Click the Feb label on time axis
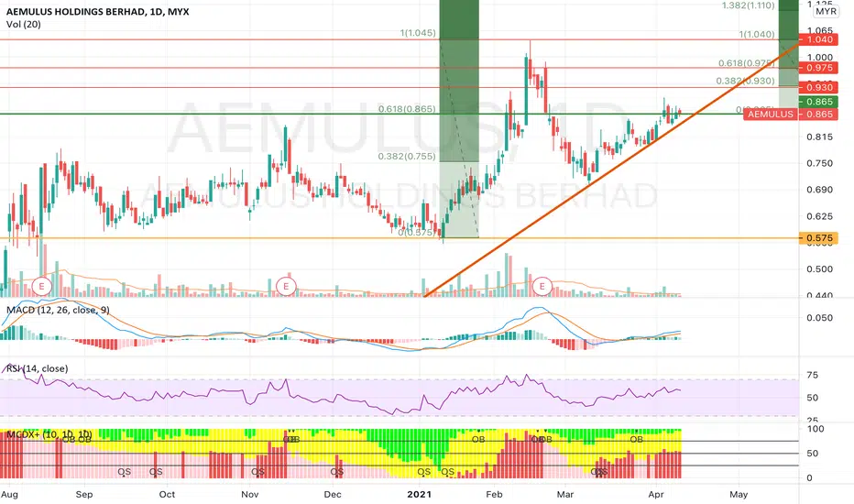 (494, 494)
